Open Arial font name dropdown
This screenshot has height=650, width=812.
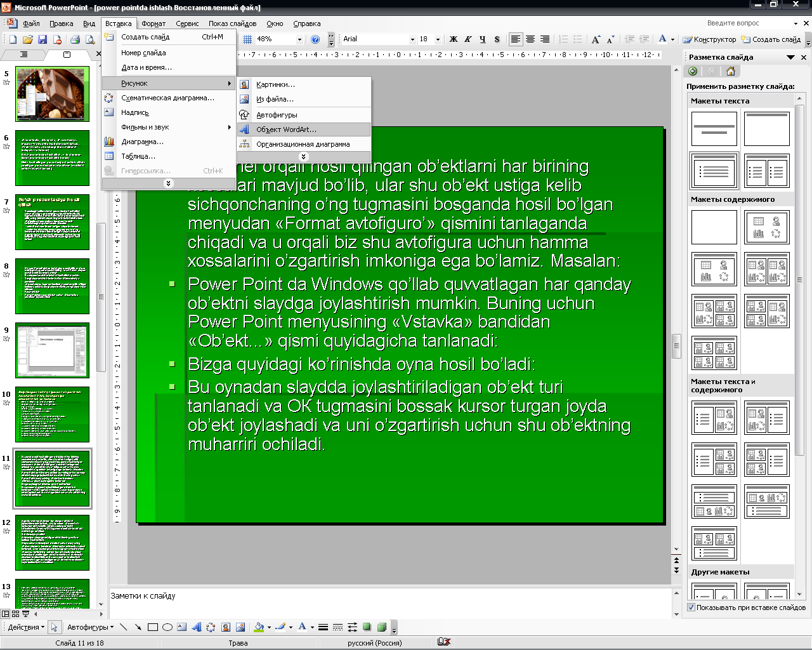pyautogui.click(x=412, y=39)
